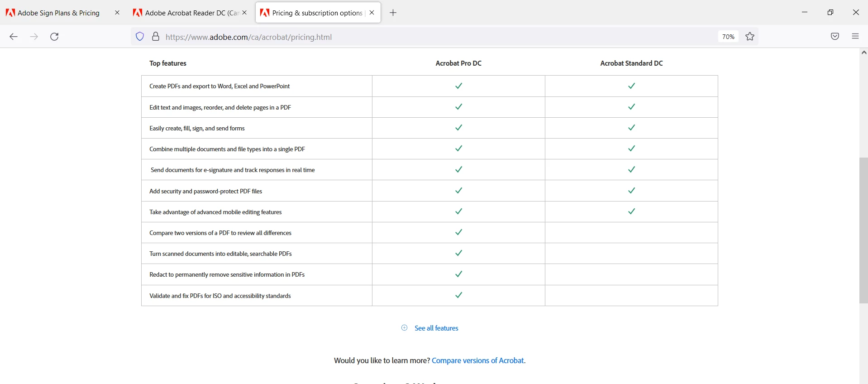This screenshot has width=868, height=384.
Task: Click 'Redact to permanently remove sensitive information' text
Action: (227, 275)
